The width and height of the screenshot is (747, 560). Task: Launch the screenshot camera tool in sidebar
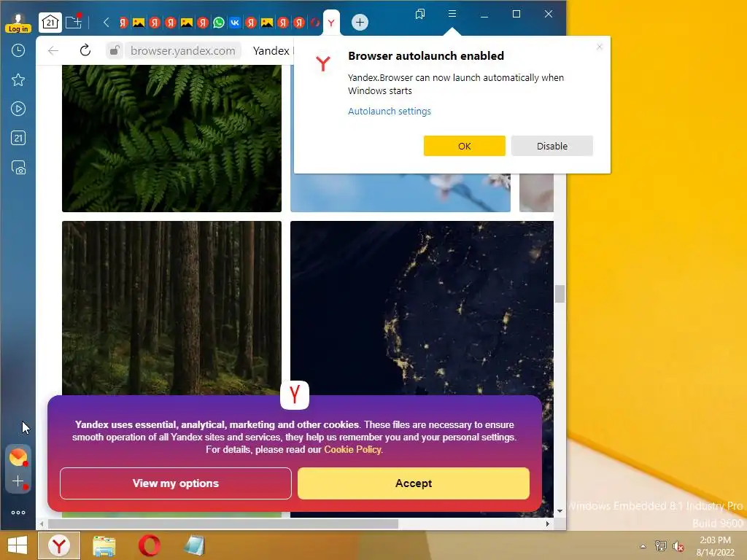click(x=18, y=168)
